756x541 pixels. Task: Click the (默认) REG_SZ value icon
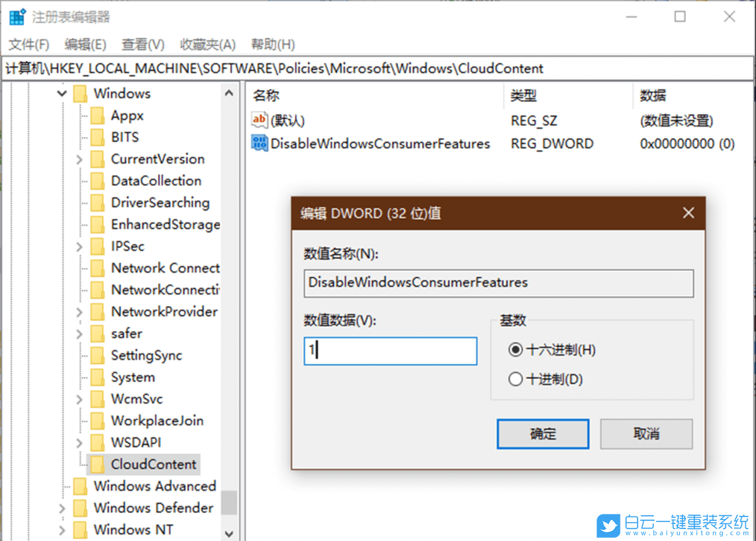point(259,120)
